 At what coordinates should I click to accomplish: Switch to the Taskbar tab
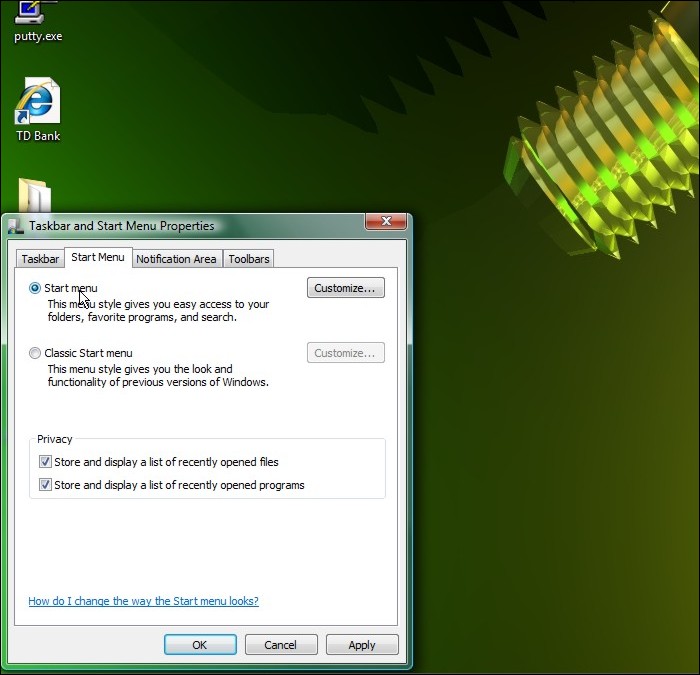(40, 259)
